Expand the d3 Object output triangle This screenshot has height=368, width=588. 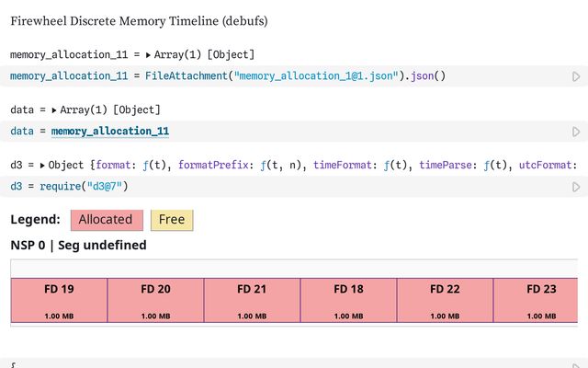(x=42, y=166)
